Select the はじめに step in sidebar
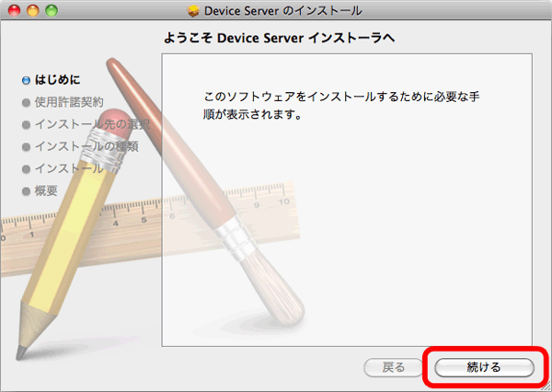The height and width of the screenshot is (392, 552). pos(57,80)
